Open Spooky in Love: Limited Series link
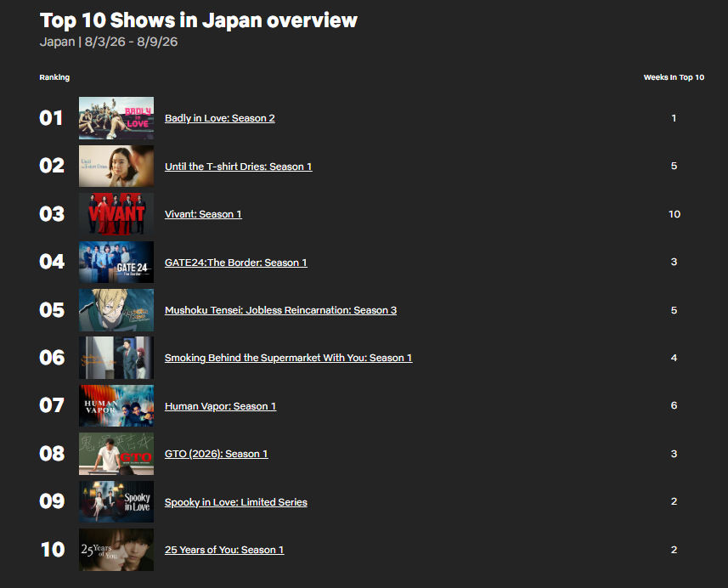 [236, 502]
